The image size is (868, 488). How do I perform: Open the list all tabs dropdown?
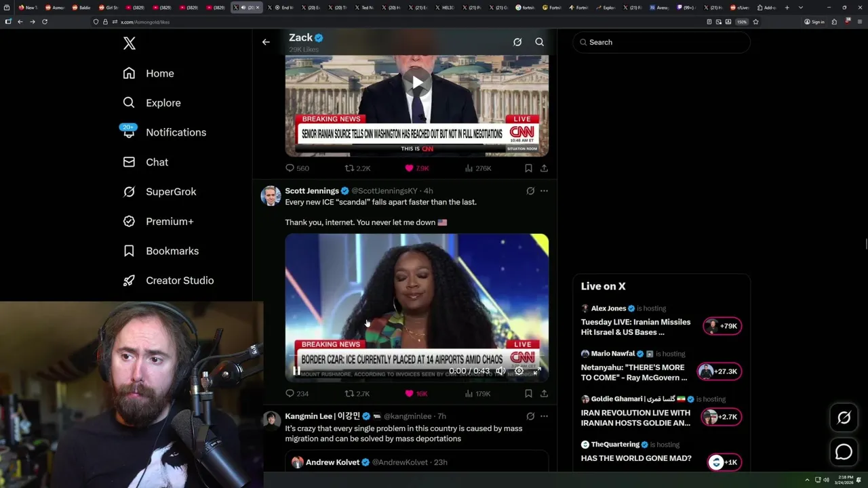pos(801,7)
